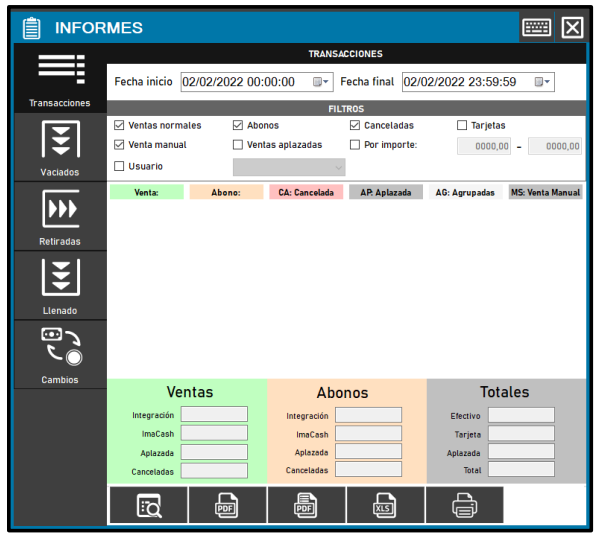Expand the Usuario selection combo box
This screenshot has height=540, width=603.
tap(289, 167)
